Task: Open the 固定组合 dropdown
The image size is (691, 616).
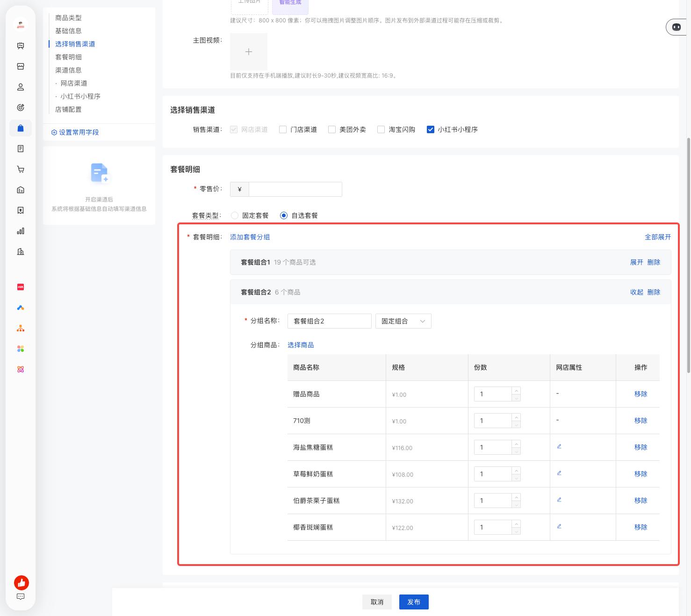Action: tap(403, 321)
